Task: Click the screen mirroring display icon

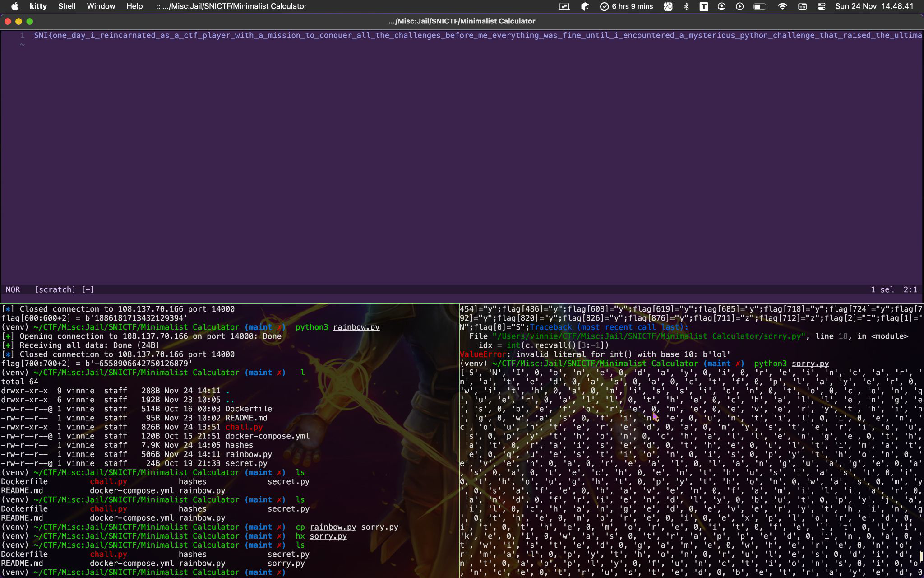Action: [564, 6]
